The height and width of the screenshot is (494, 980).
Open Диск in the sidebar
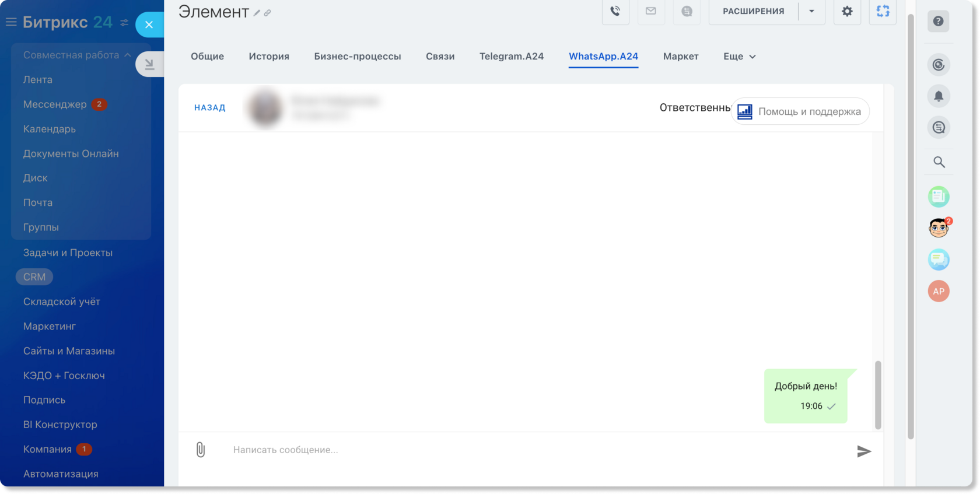point(36,178)
